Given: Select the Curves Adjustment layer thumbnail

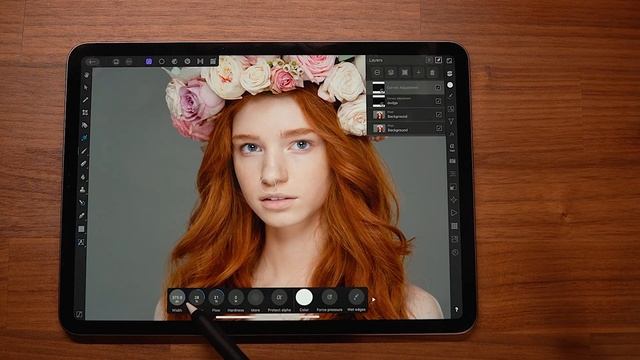Looking at the screenshot, I should click(378, 87).
